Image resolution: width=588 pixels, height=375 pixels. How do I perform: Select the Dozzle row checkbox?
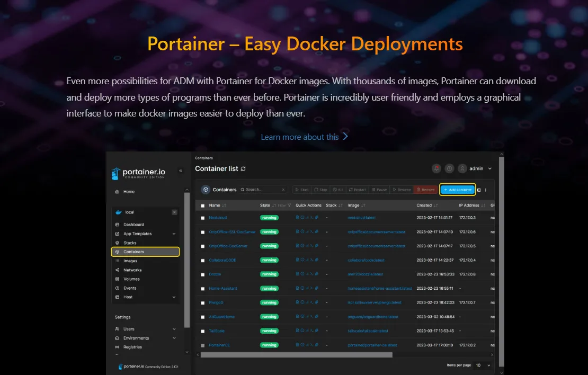tap(203, 274)
